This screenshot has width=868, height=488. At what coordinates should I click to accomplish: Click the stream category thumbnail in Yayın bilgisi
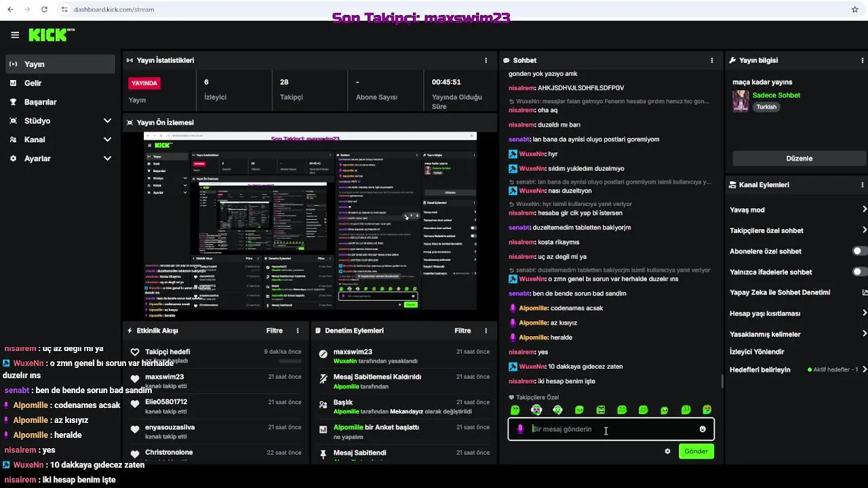pyautogui.click(x=741, y=101)
